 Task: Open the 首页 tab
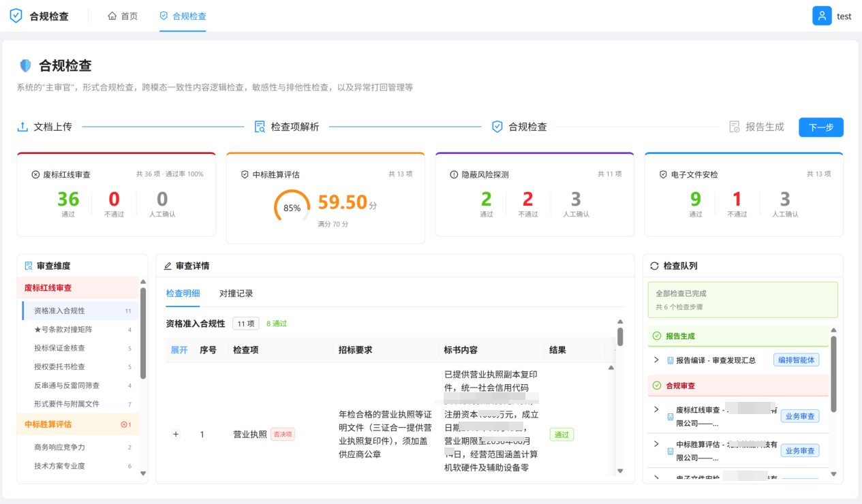[123, 16]
